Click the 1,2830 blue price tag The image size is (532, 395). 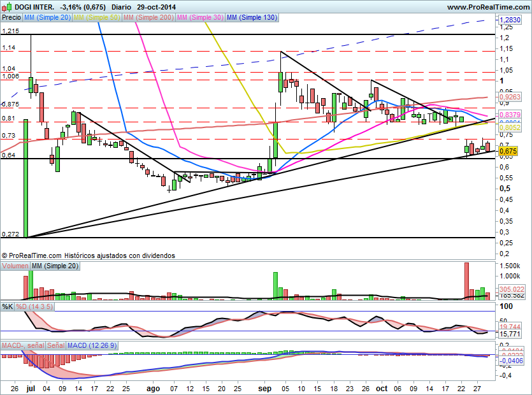tap(510, 20)
